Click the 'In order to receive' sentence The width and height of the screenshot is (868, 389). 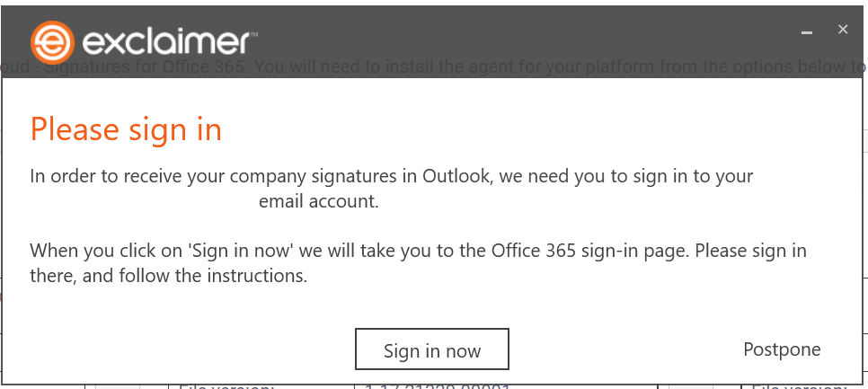391,176
